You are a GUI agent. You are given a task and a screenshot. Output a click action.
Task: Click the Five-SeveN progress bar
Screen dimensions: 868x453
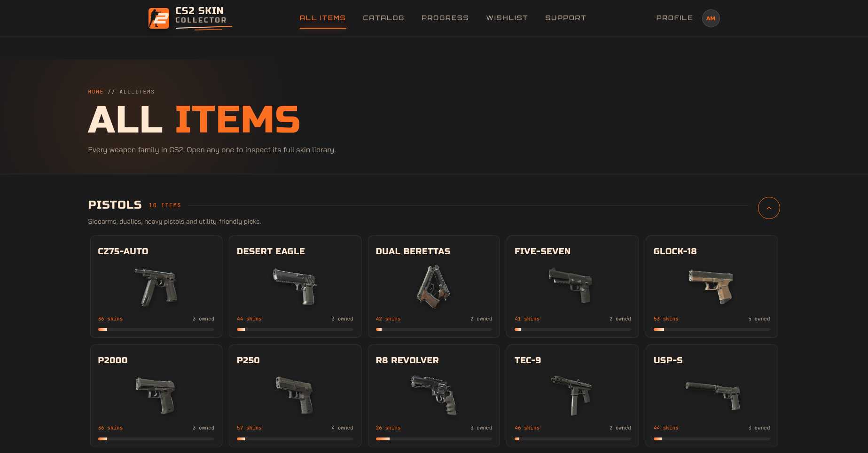tap(573, 329)
